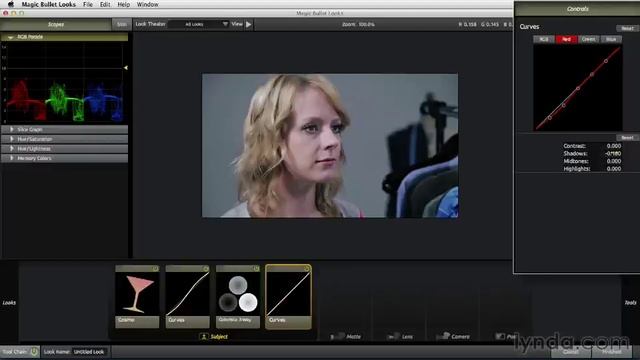Click the Cancel button

pyautogui.click(x=571, y=352)
